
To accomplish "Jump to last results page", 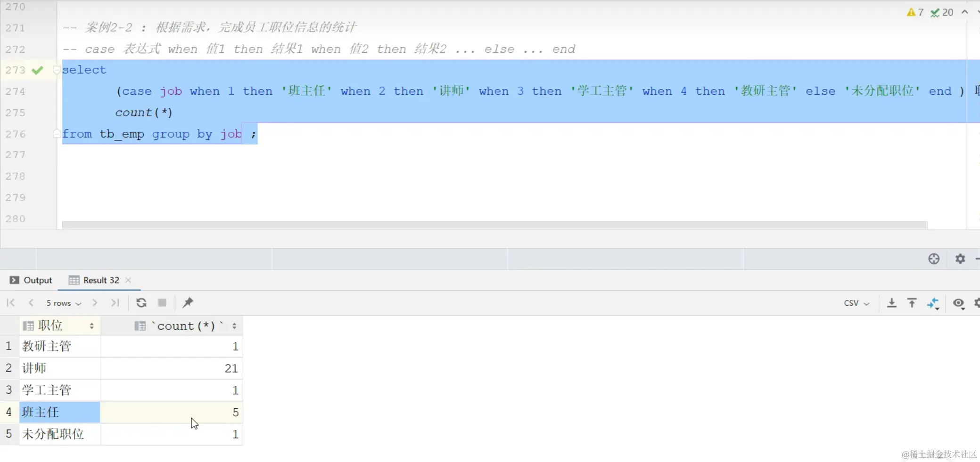I will [x=115, y=303].
